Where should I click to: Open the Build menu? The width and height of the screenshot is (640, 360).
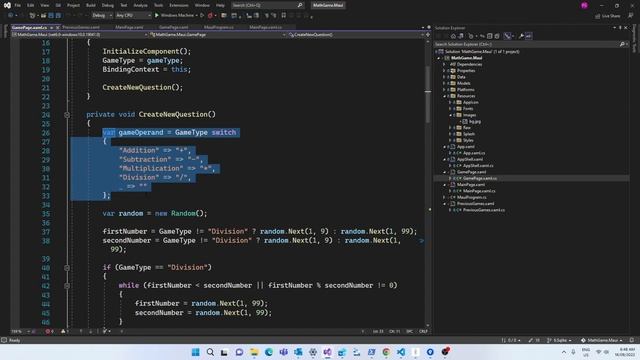point(91,5)
